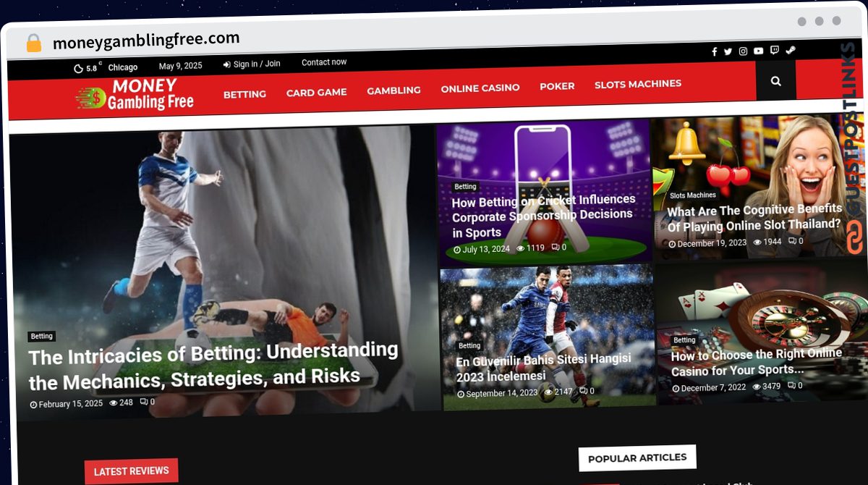
Task: Click the clock icon beside September 14, 2023
Action: point(461,395)
